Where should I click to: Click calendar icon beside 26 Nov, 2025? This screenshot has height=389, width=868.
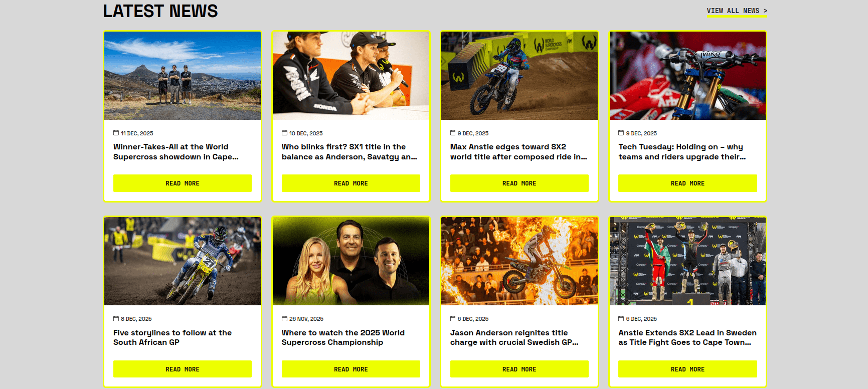click(284, 318)
